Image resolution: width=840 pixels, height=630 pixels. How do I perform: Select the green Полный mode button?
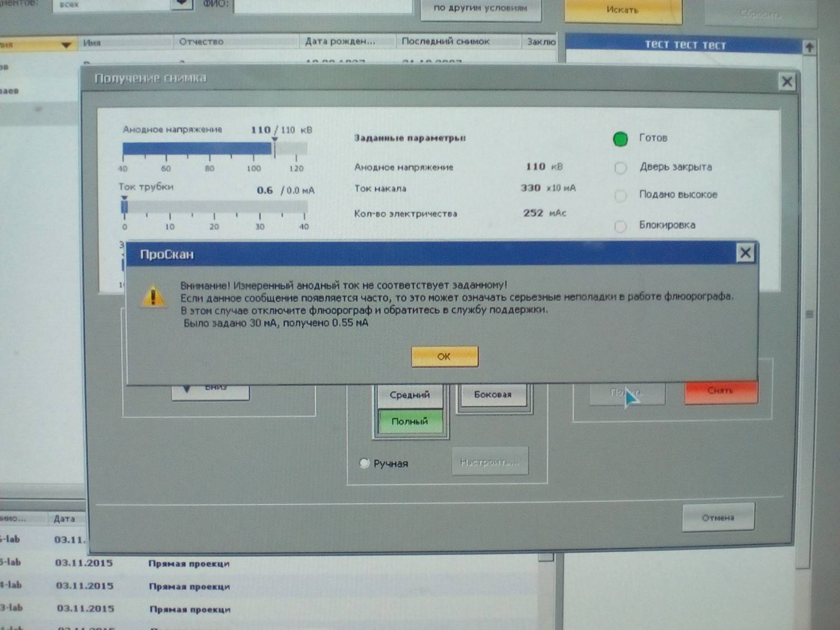(x=409, y=422)
